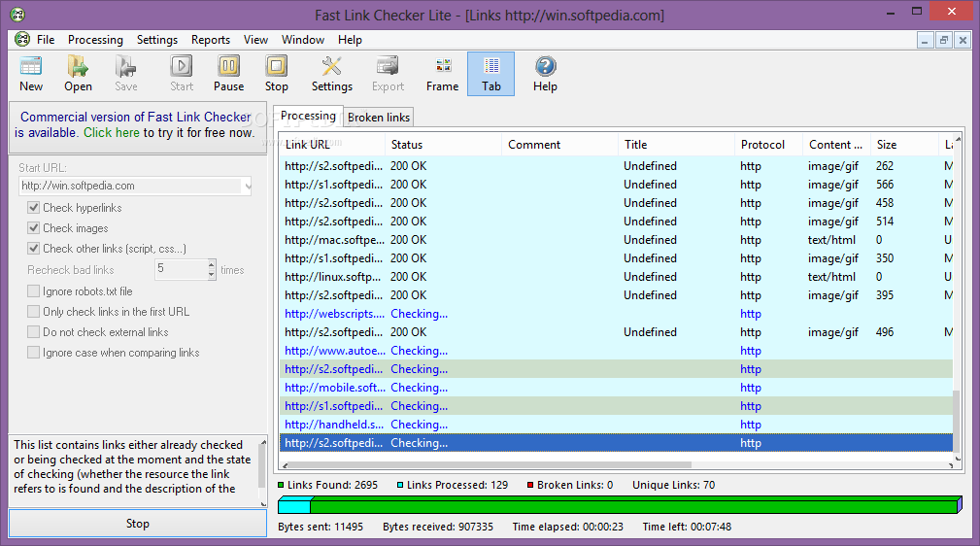This screenshot has width=980, height=546.
Task: Click the Time left: 00:07:48 text
Action: pos(687,527)
